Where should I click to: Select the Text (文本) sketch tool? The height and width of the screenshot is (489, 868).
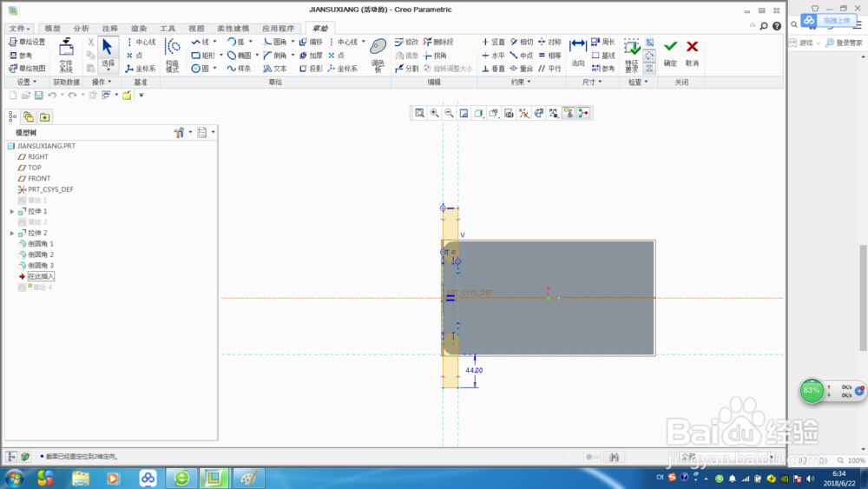click(274, 69)
